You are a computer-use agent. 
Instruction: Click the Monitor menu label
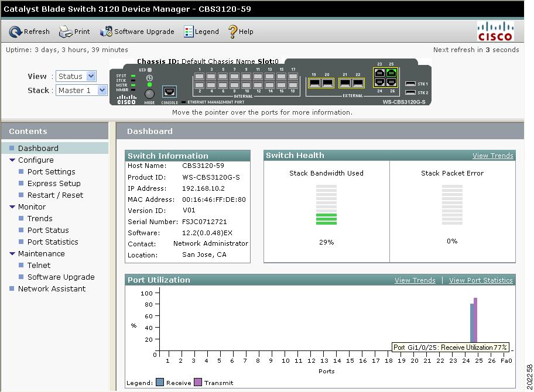[32, 207]
